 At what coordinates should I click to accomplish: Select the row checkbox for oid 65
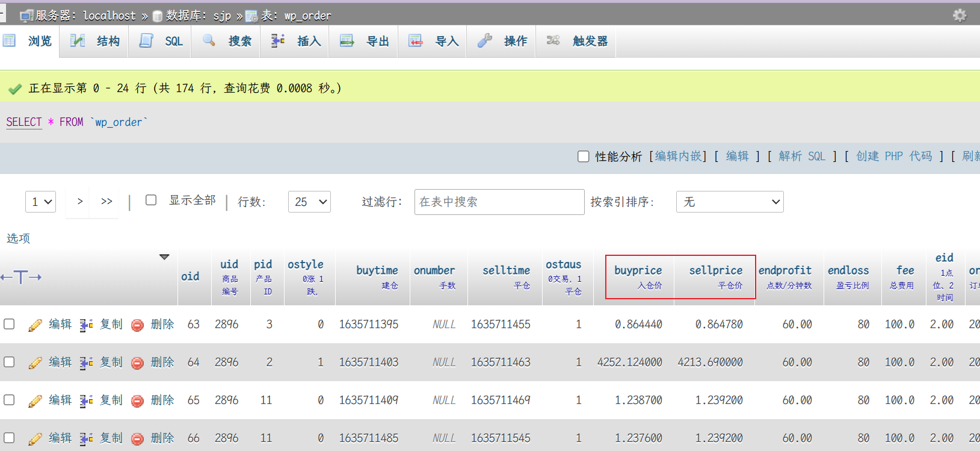coord(9,400)
